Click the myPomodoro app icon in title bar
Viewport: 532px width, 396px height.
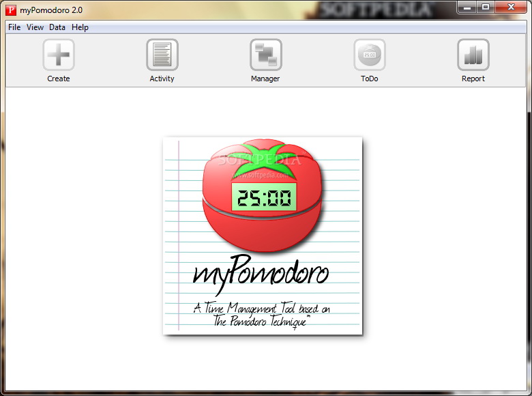tap(11, 10)
